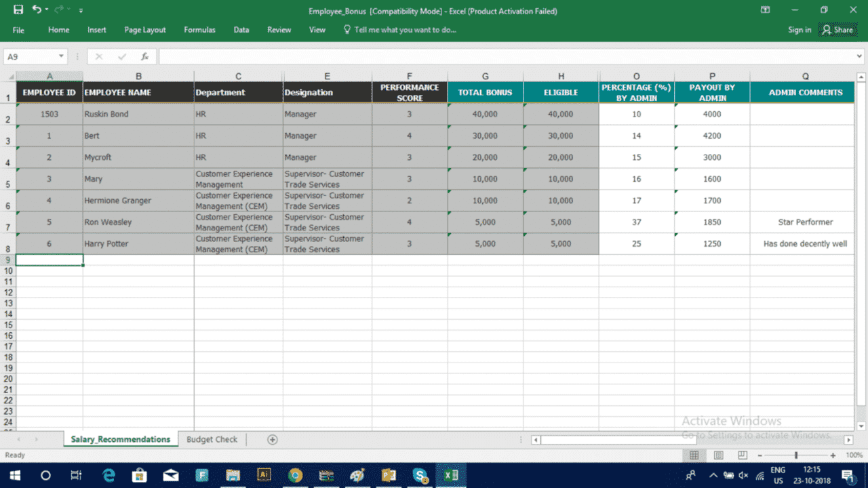Click the Zoom In plus icon

pyautogui.click(x=833, y=455)
